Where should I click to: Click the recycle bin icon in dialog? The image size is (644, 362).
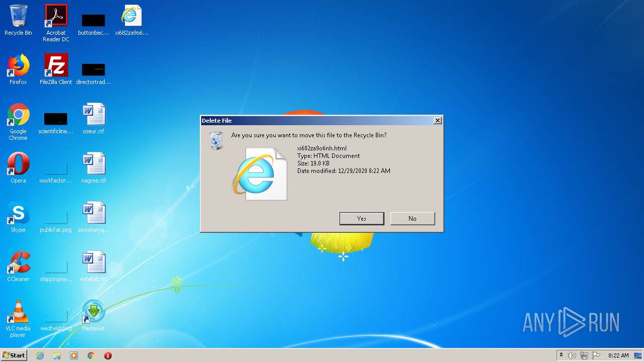click(216, 140)
